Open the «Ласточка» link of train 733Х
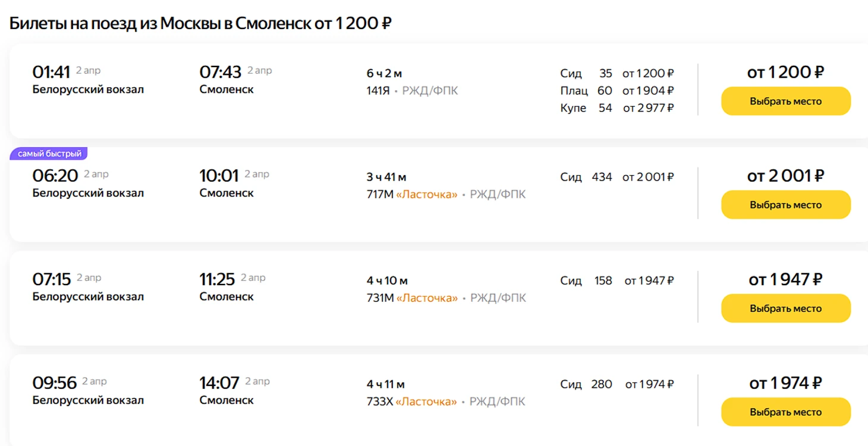The width and height of the screenshot is (868, 446). pos(426,402)
